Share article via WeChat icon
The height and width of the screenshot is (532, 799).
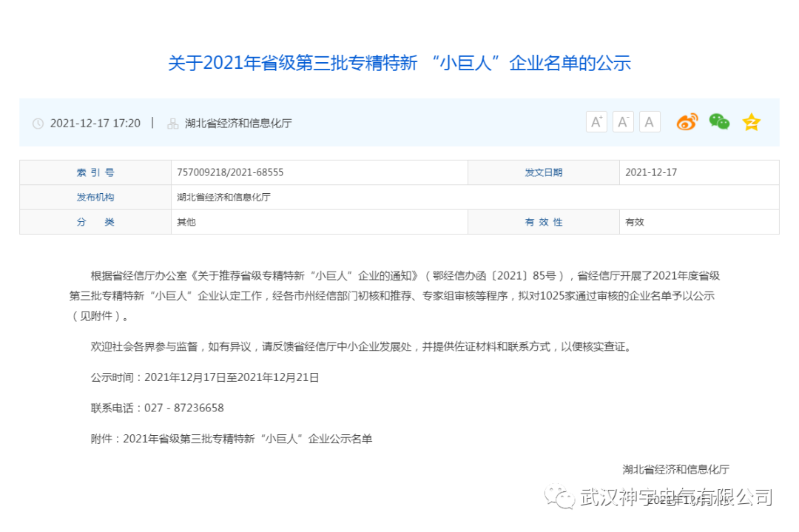719,122
